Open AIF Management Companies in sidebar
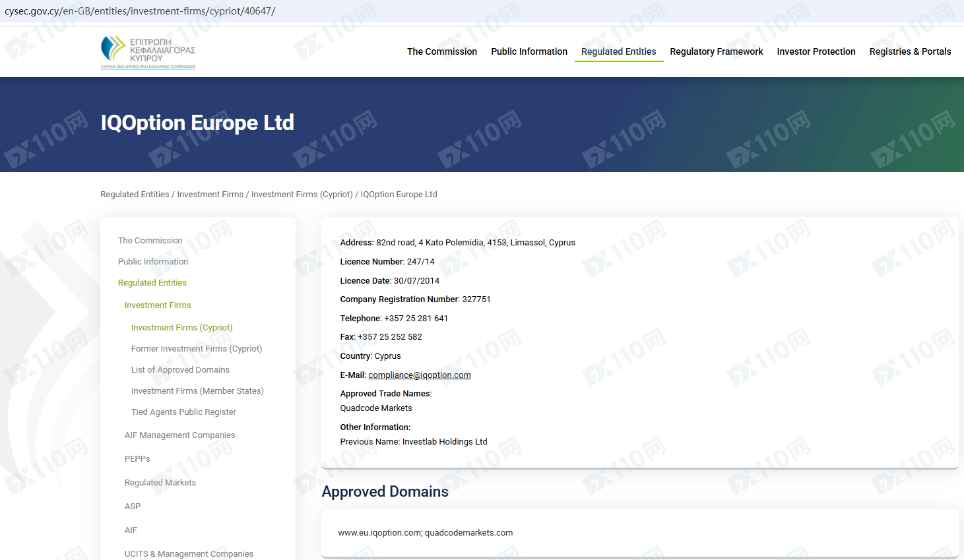This screenshot has height=560, width=964. point(179,435)
